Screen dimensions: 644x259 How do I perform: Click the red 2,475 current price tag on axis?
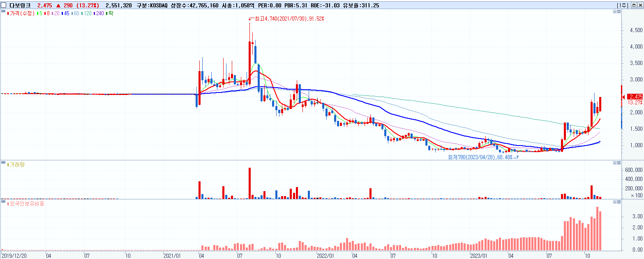click(x=635, y=97)
